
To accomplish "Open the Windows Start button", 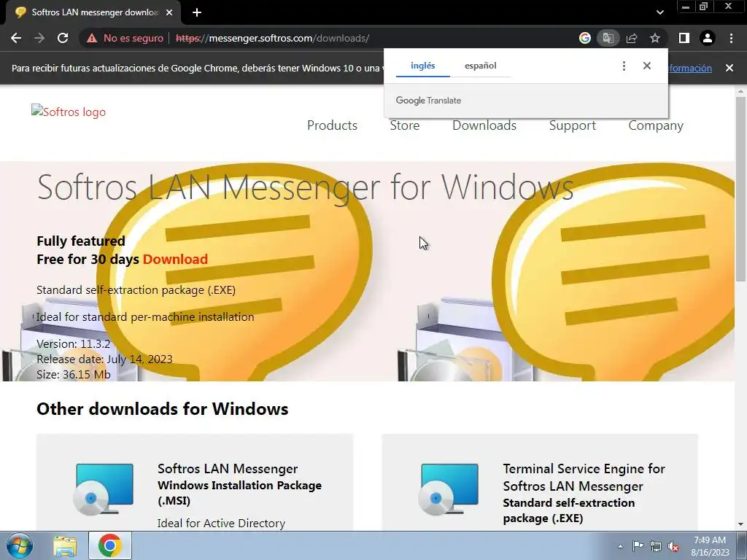I will (19, 545).
